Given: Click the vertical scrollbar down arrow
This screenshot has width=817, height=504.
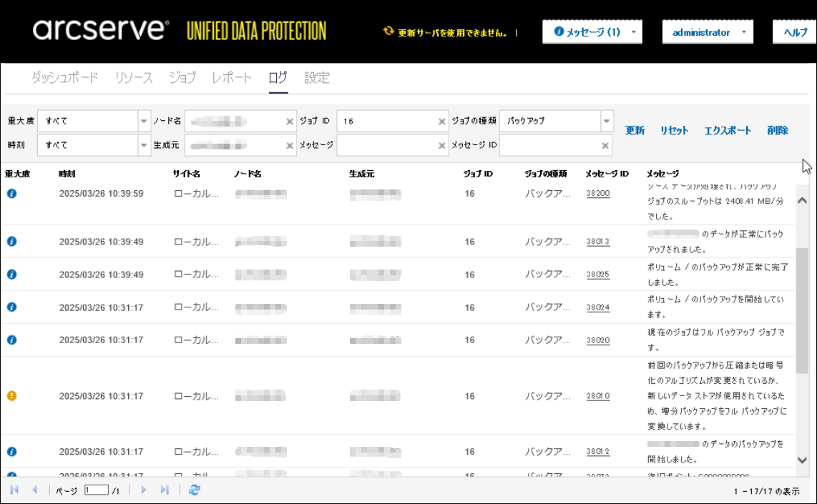Looking at the screenshot, I should tap(802, 460).
